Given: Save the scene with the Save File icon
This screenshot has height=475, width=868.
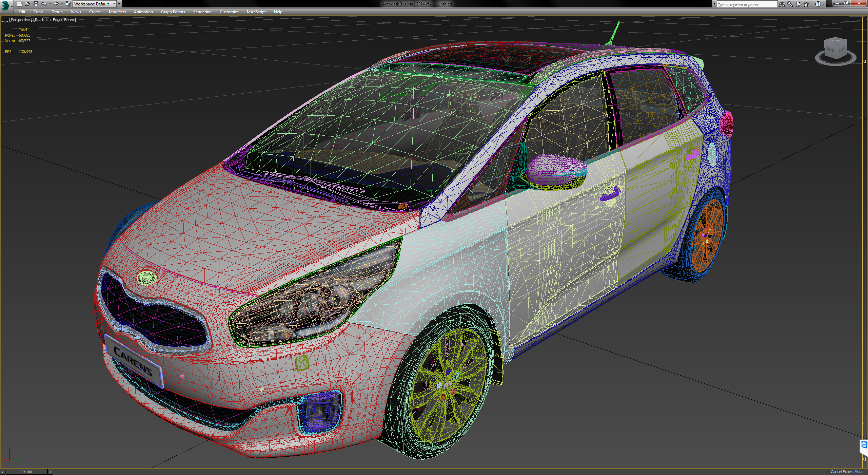Looking at the screenshot, I should pos(36,4).
